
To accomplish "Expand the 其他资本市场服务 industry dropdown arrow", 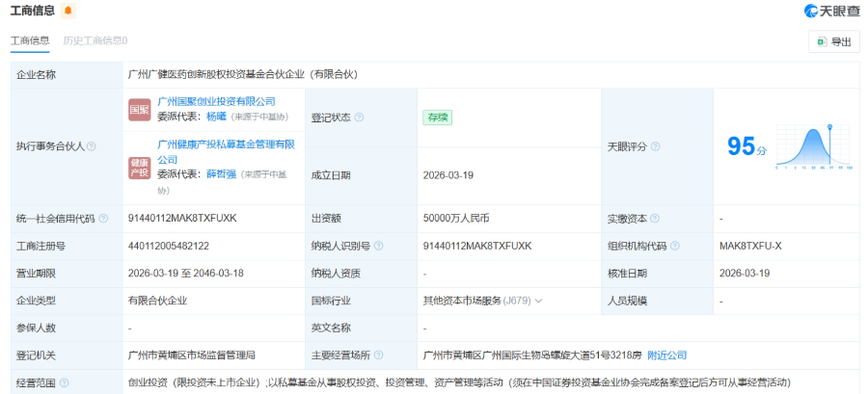I will [538, 302].
